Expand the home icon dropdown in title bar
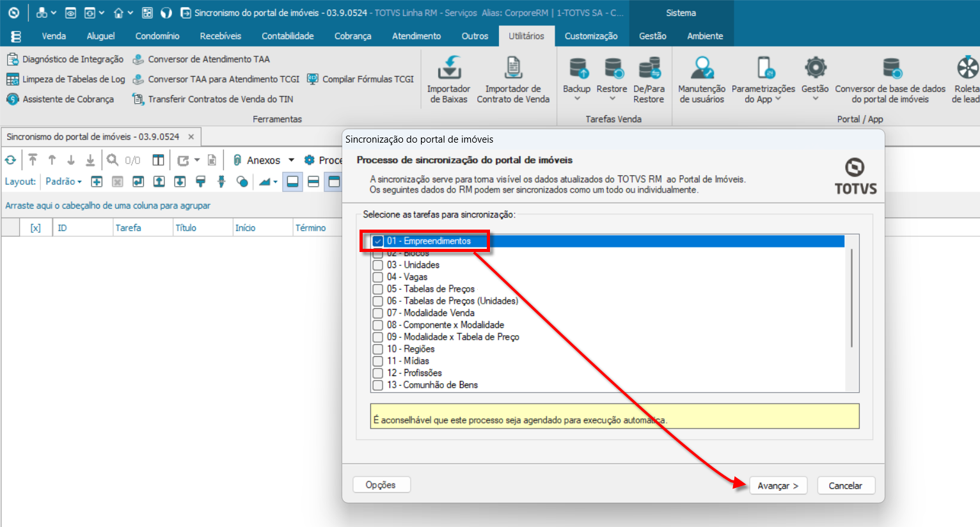Viewport: 980px width, 527px height. (130, 13)
